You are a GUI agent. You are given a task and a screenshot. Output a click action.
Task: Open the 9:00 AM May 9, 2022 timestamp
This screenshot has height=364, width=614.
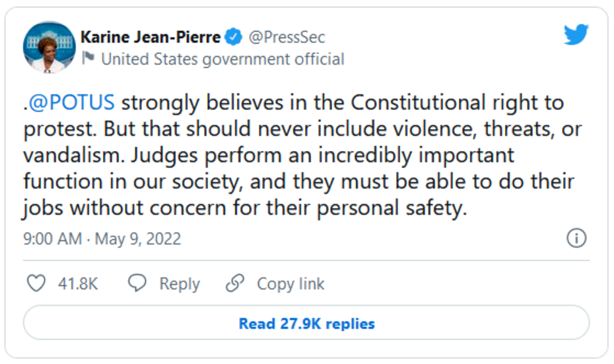[102, 238]
